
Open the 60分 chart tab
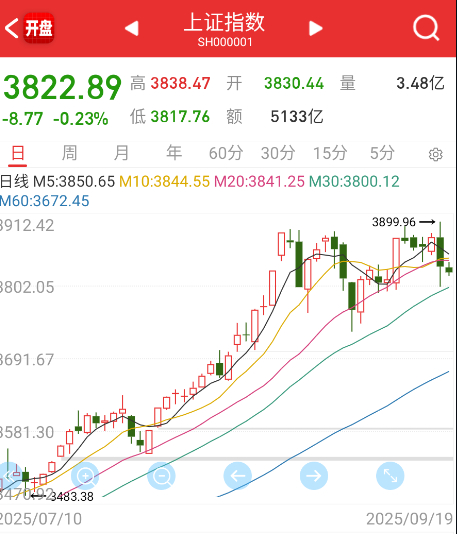click(226, 153)
